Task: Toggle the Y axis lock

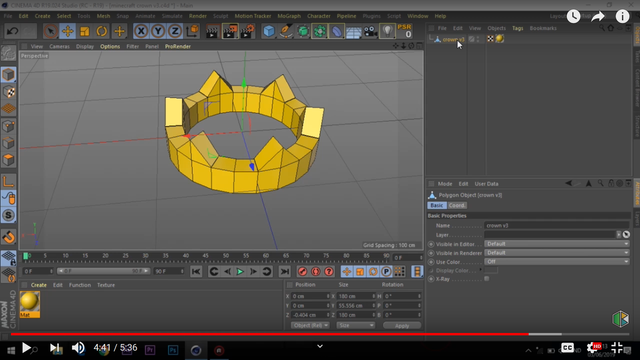Action: click(x=158, y=31)
